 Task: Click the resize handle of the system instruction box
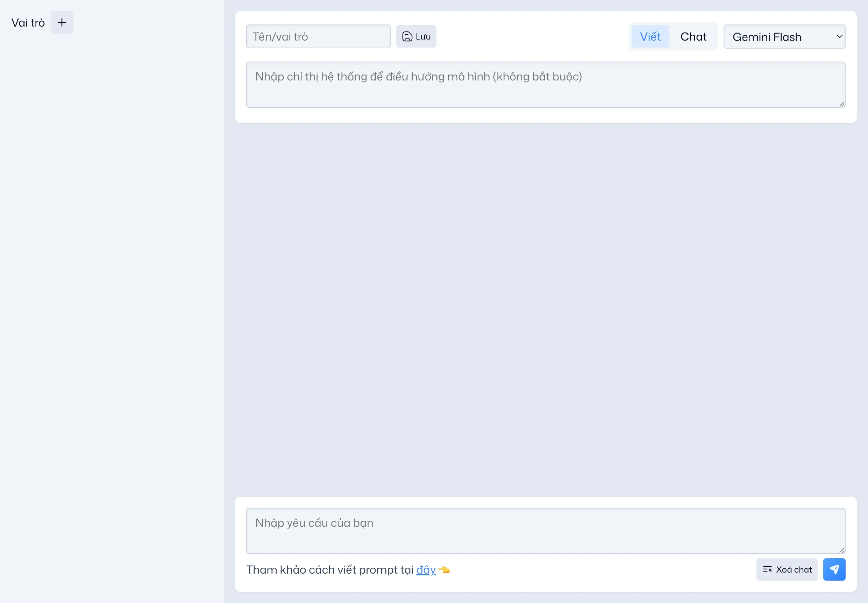point(842,104)
